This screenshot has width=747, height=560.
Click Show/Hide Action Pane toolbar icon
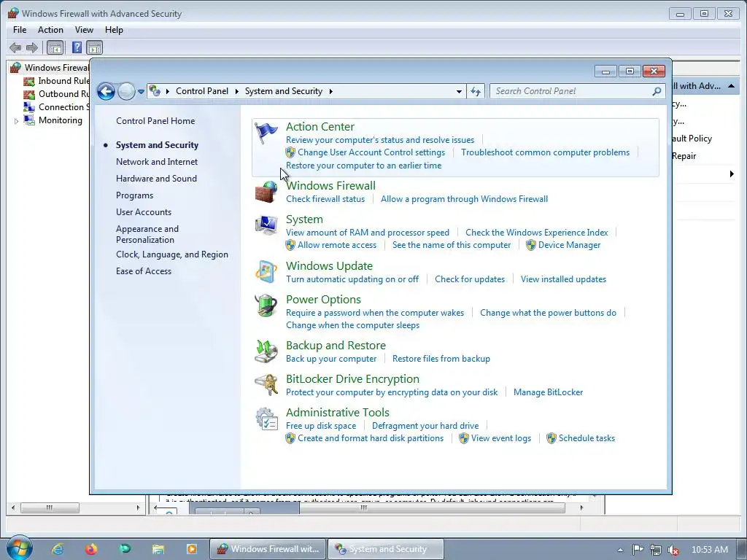tap(95, 47)
